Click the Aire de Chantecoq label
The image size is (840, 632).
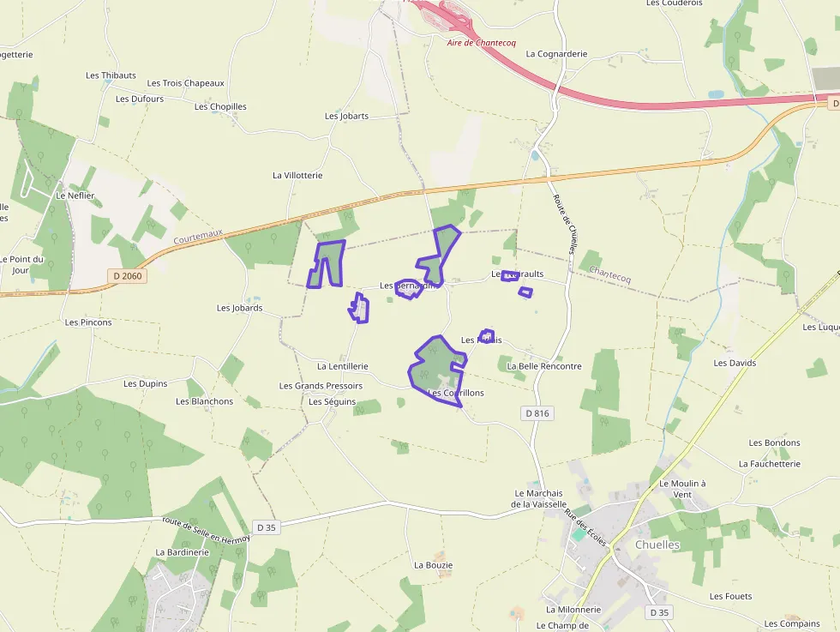point(481,43)
